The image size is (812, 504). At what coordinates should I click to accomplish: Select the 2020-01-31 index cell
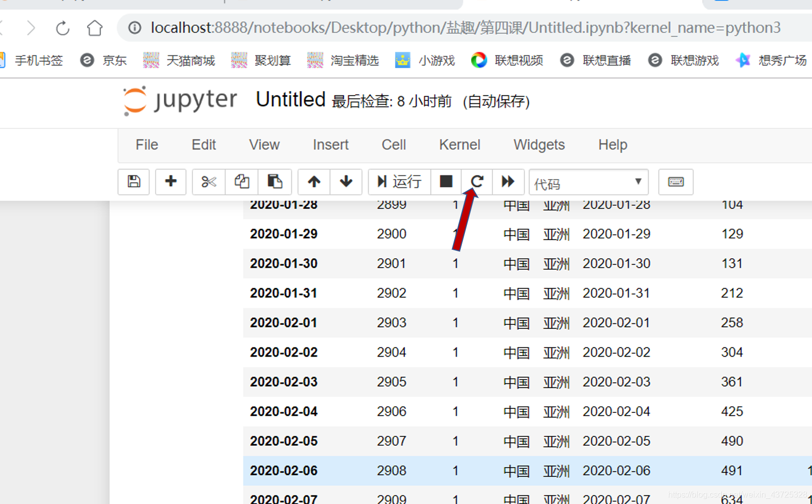point(284,293)
